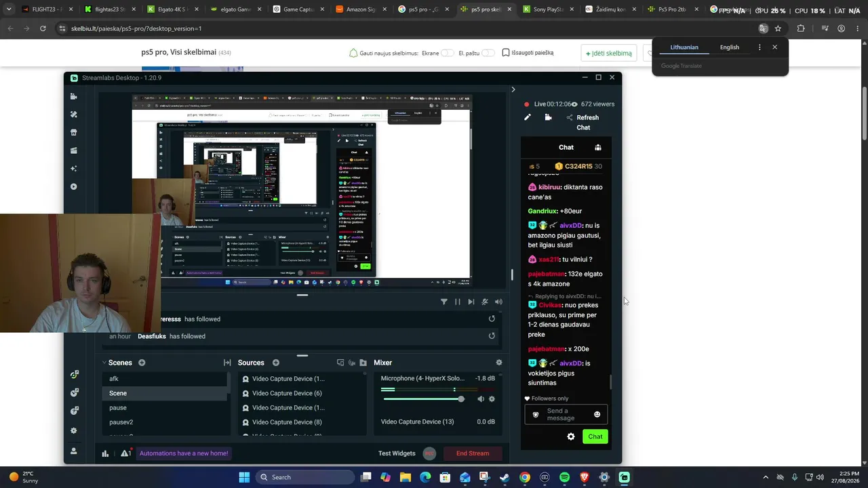
Task: Click the edit stream info pencil icon
Action: [x=527, y=117]
